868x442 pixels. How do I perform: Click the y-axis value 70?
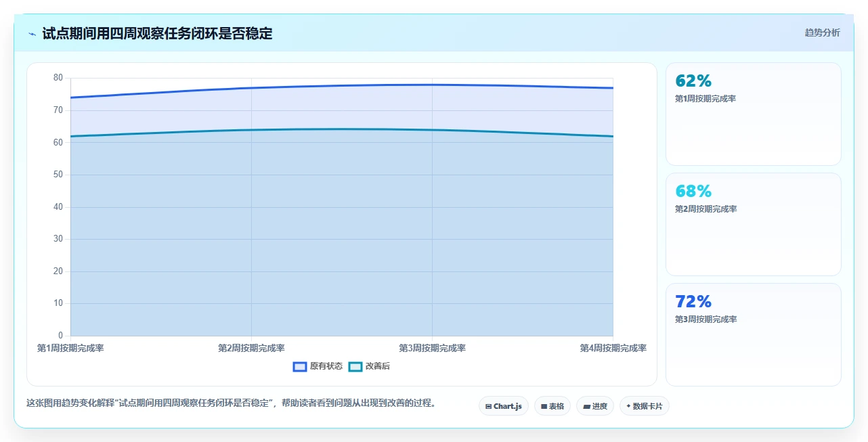58,110
